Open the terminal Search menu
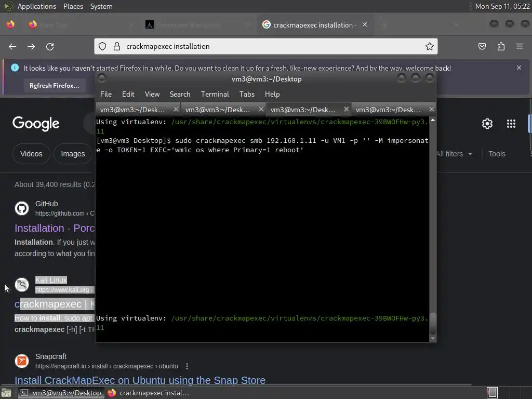 tap(180, 95)
